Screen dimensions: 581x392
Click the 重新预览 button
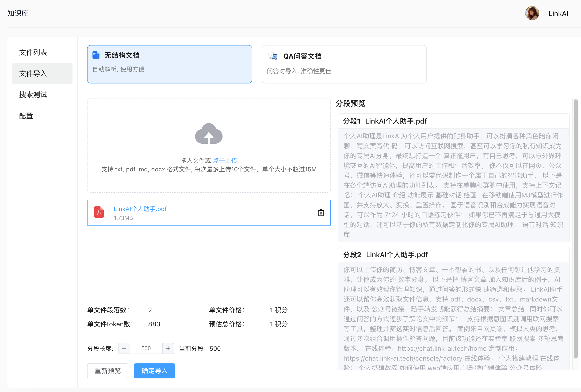[107, 371]
